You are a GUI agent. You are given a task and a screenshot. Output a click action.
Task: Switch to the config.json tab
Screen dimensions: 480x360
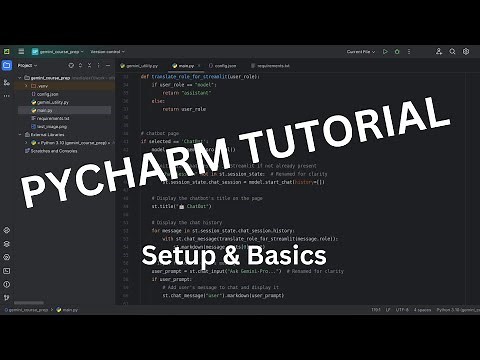tap(223, 66)
